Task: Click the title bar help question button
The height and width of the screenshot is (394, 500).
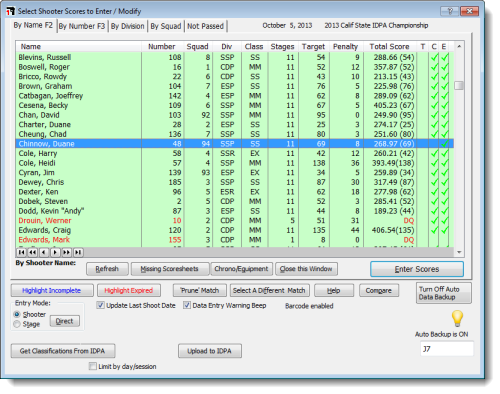Action: (449, 11)
